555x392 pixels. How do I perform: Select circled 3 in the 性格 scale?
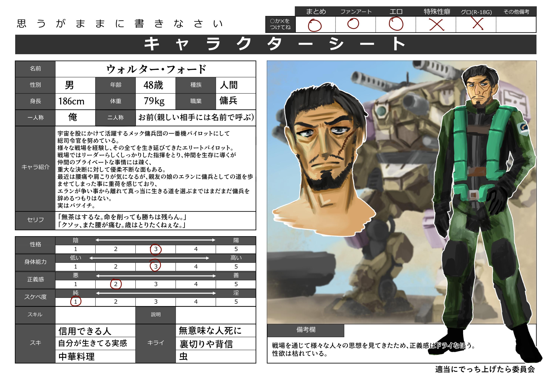coord(156,249)
